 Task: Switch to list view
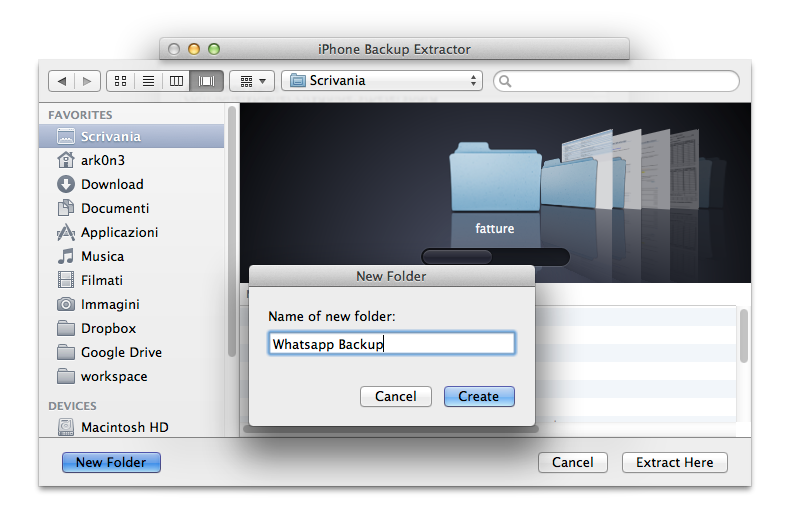[x=148, y=81]
